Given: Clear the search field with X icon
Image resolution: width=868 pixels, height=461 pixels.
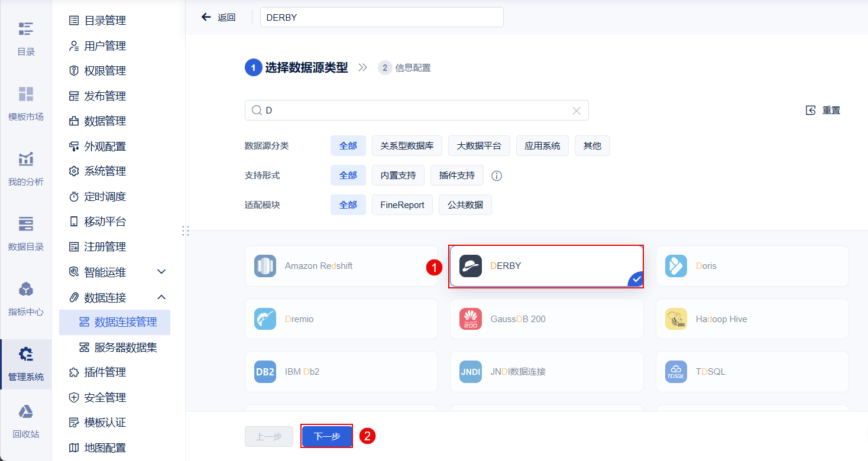Looking at the screenshot, I should coord(576,111).
